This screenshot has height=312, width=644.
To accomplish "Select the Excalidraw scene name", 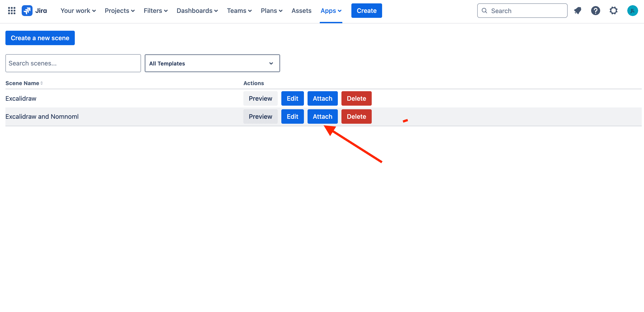I will pyautogui.click(x=21, y=98).
